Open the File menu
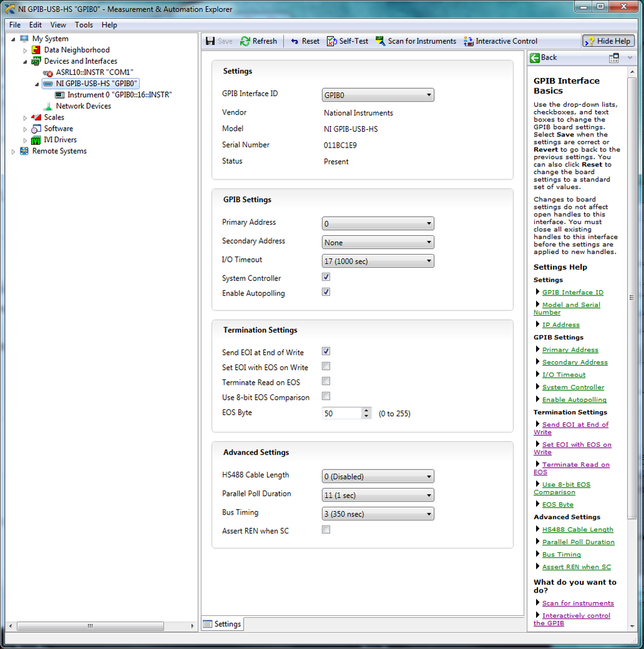This screenshot has width=644, height=649. [x=15, y=25]
